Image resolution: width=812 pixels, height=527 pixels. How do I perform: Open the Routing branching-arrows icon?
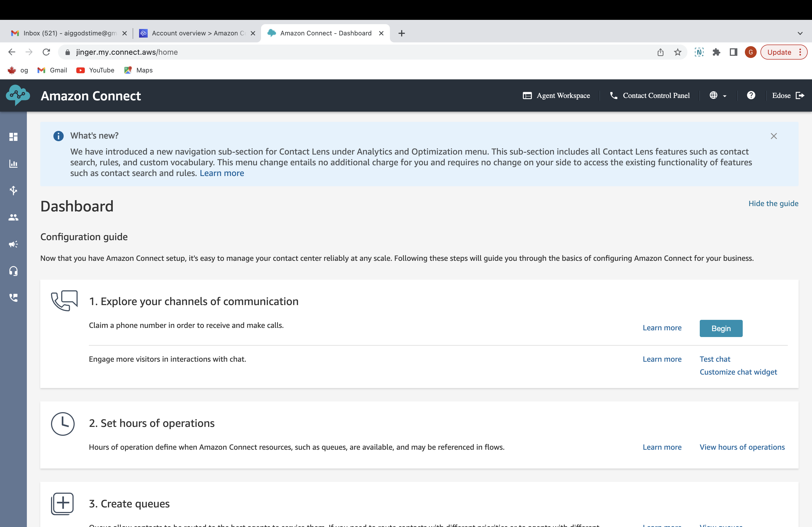pyautogui.click(x=13, y=190)
